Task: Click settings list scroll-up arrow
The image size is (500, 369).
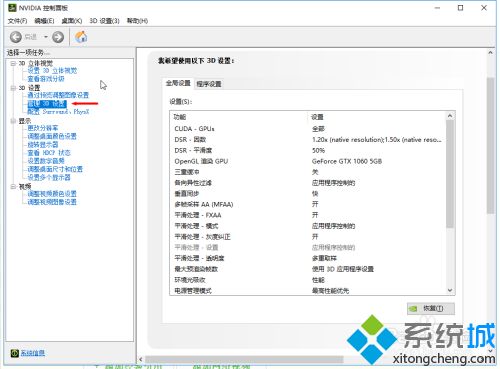Action: [450, 116]
